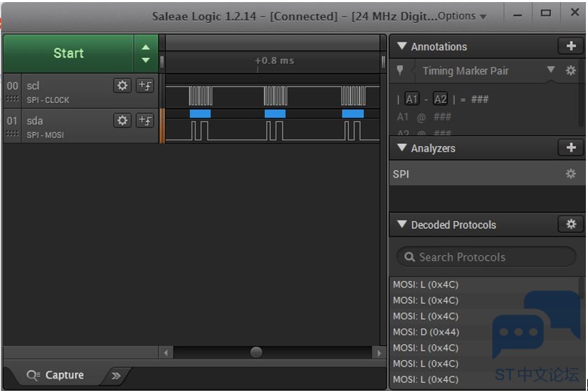
Task: Click the sda channel name label
Action: 35,121
